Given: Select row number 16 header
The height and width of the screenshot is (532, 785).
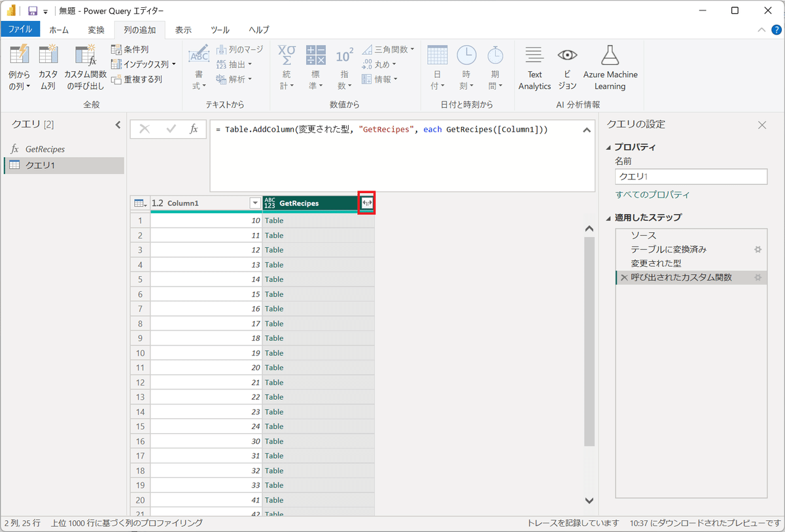Looking at the screenshot, I should click(140, 441).
